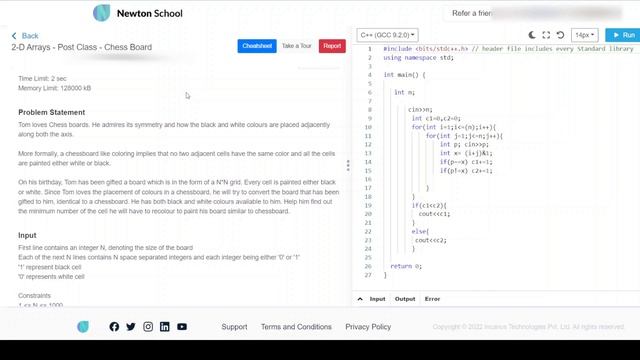
Task: Open the YouTube channel icon
Action: (182, 327)
